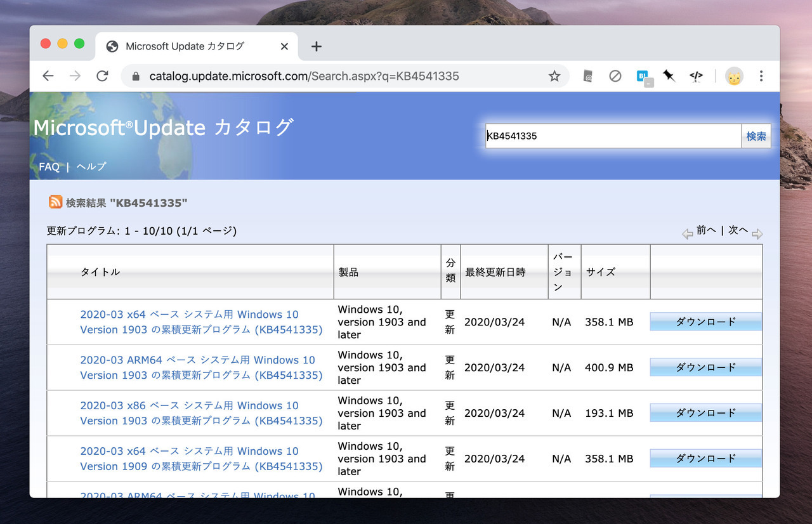The width and height of the screenshot is (812, 524).
Task: Select the Microsoft Update カタログ tab
Action: pos(184,46)
